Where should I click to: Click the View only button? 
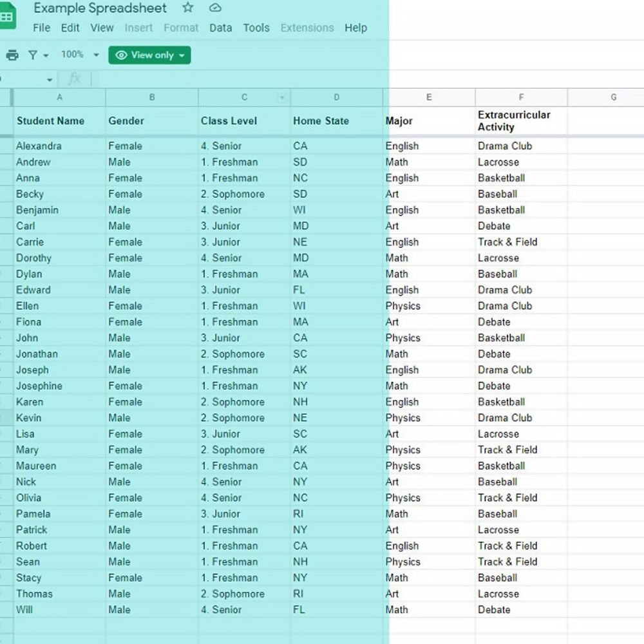point(149,55)
